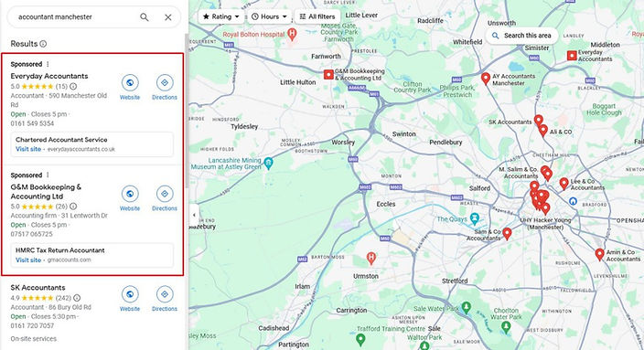Viewport: 644px width, 350px height.
Task: Click phone number 0161 549 5354
Action: 32,123
